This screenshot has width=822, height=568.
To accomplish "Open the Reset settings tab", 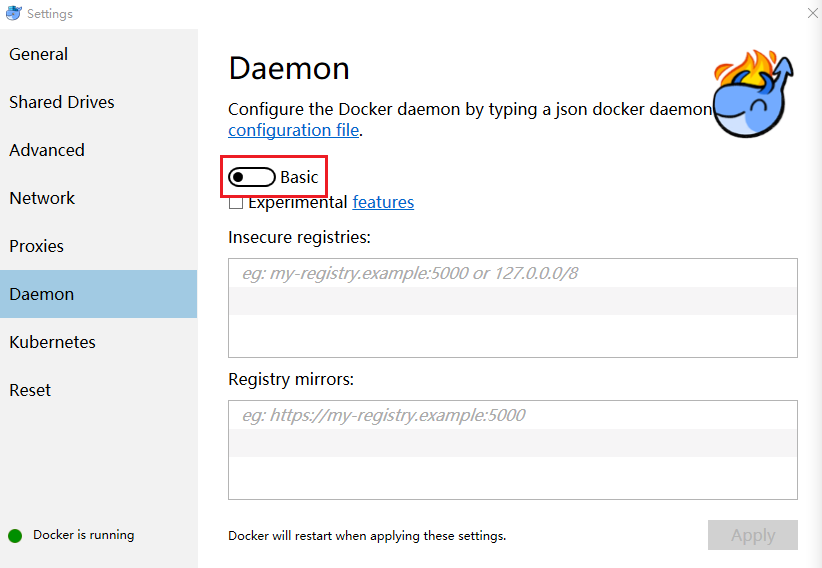I will point(99,390).
